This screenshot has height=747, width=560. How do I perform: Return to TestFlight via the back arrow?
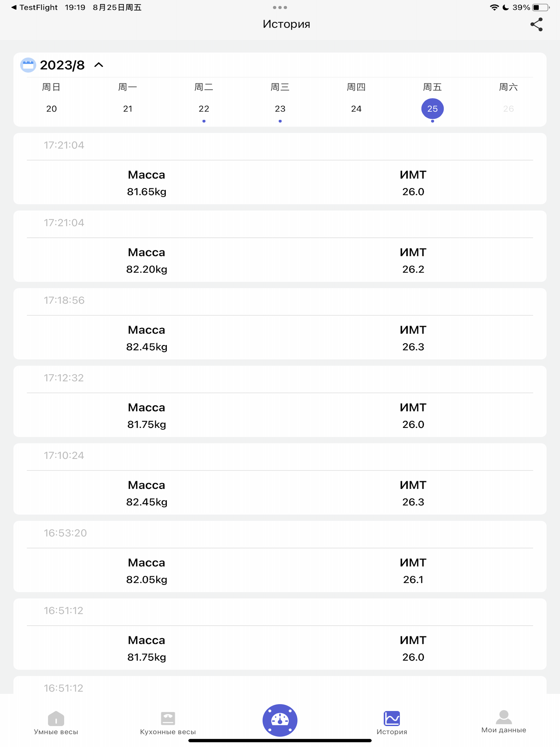tap(14, 7)
